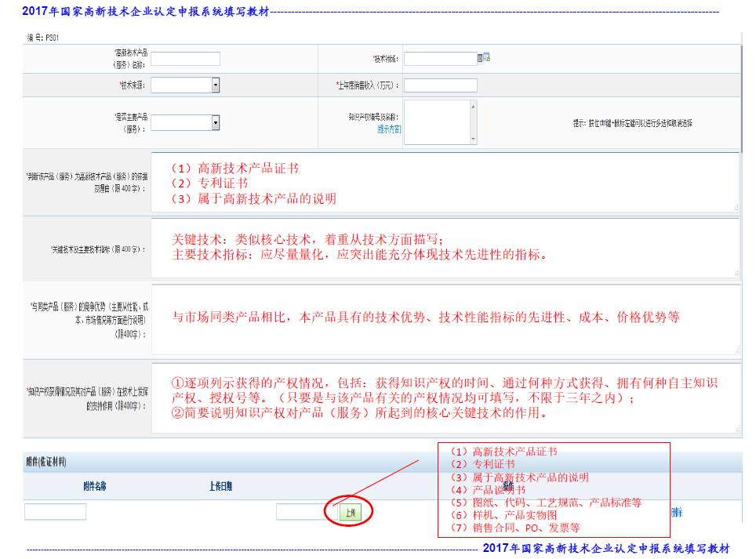
Task: Open the 技术来源 dropdown
Action: pos(215,85)
